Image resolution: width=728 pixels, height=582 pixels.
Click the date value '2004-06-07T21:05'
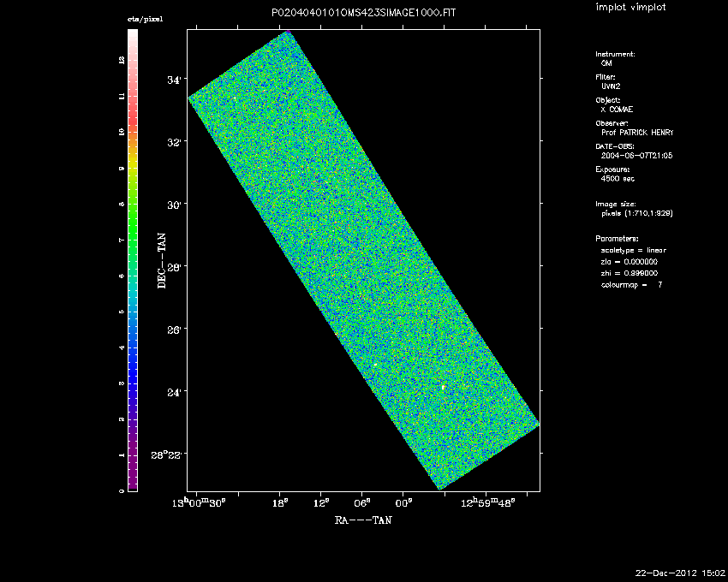636,156
